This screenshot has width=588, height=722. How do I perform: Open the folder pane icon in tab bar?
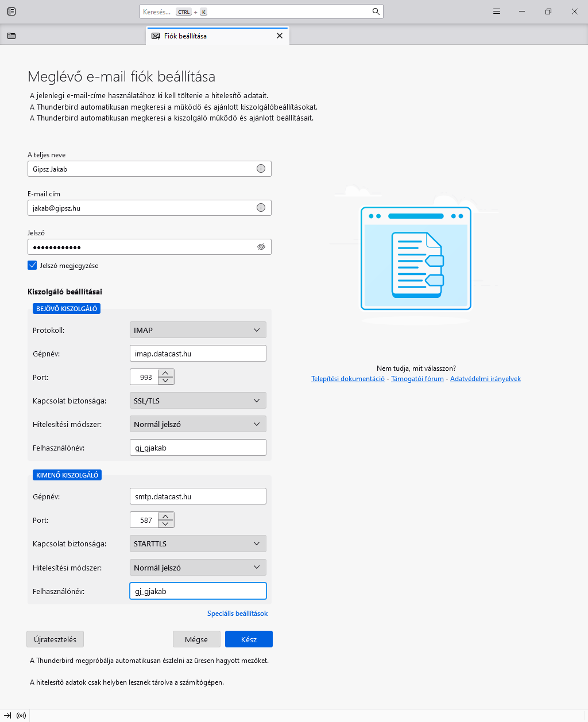coord(11,36)
